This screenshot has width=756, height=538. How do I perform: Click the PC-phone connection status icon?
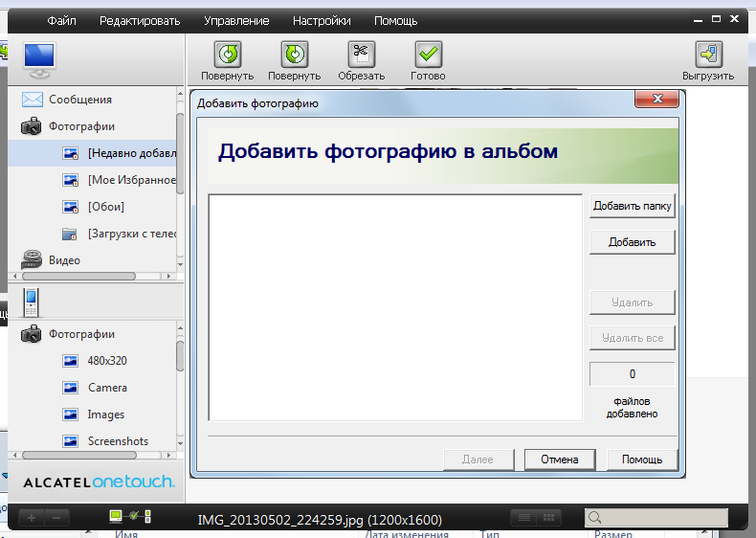130,518
